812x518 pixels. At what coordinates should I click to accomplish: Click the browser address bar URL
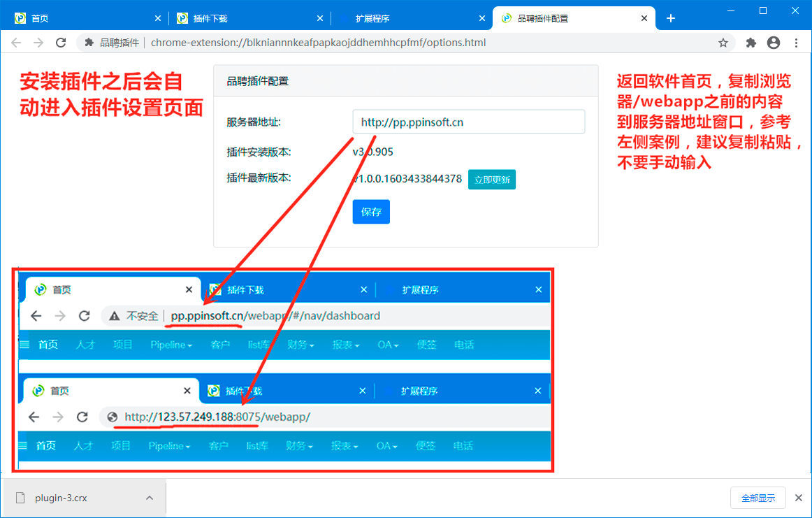coord(318,43)
